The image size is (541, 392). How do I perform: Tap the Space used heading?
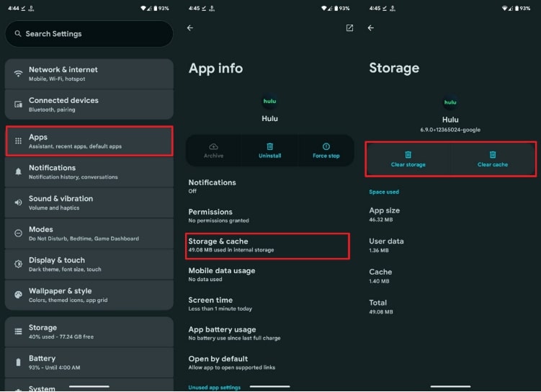384,192
